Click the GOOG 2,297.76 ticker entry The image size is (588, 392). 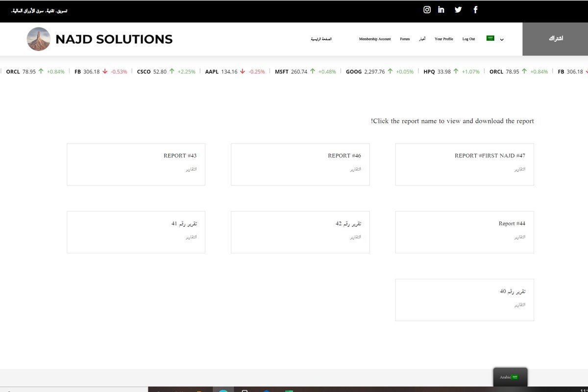(x=380, y=72)
